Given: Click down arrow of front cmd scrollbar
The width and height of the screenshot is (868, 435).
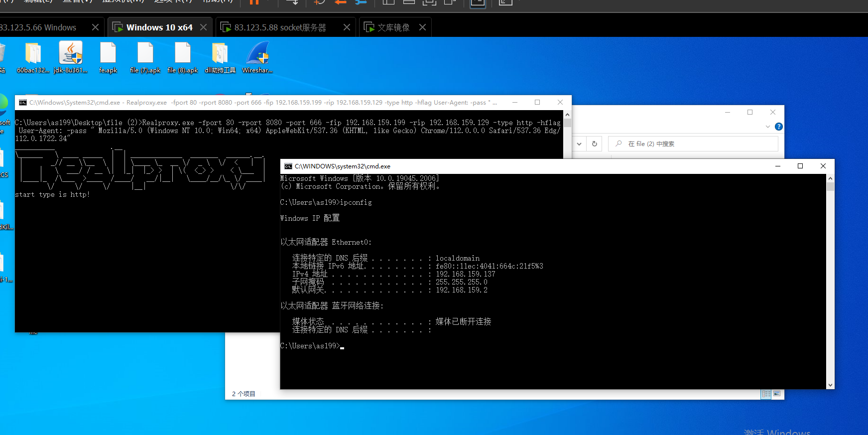Looking at the screenshot, I should (x=830, y=385).
